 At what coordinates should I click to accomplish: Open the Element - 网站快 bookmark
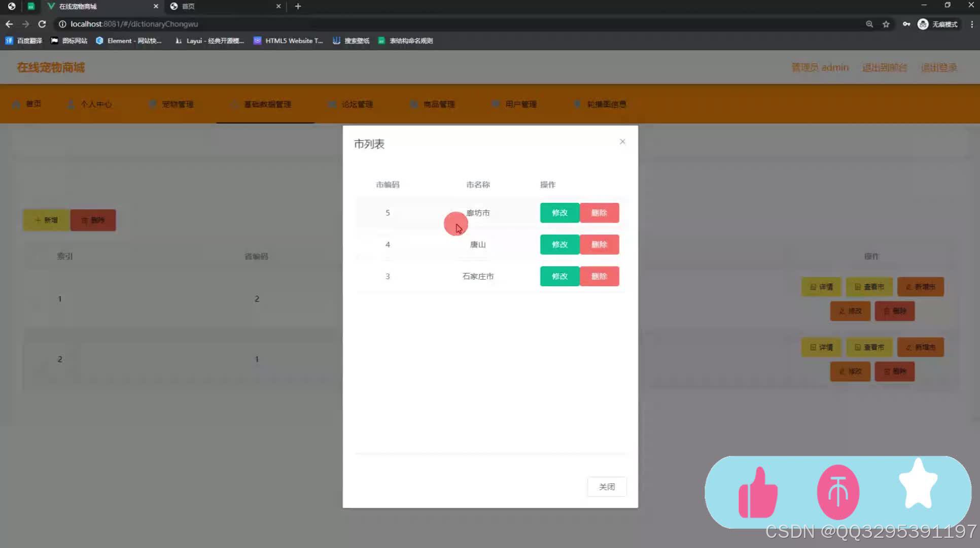(x=129, y=41)
